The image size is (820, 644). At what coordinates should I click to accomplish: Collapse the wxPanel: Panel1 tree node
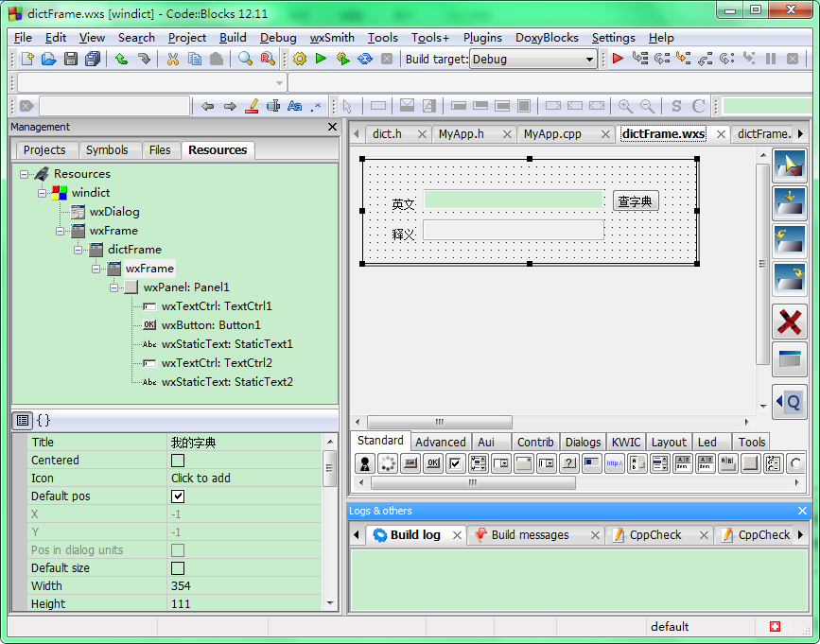click(x=114, y=287)
